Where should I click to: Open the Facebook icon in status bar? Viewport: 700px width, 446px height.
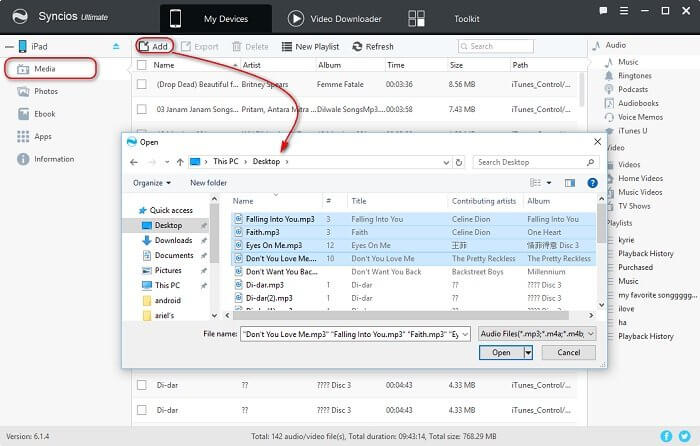[x=666, y=436]
